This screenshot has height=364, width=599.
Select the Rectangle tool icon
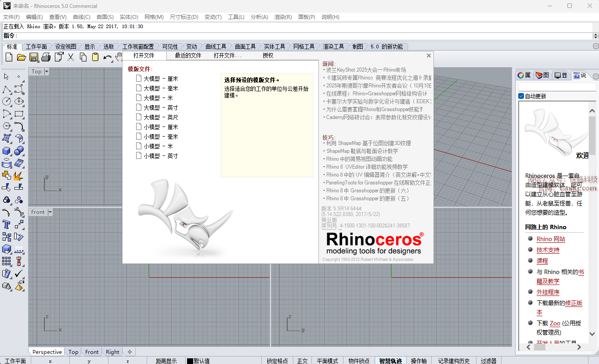pyautogui.click(x=19, y=114)
